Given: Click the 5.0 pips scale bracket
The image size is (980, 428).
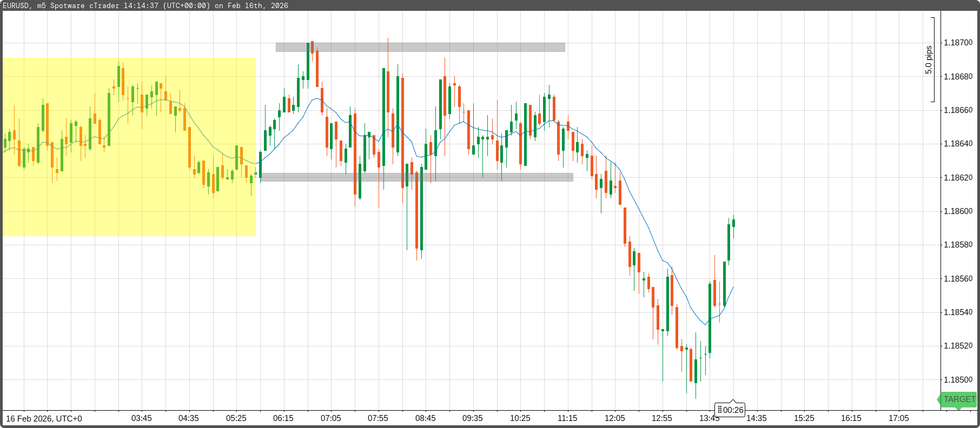Looking at the screenshot, I should pyautogui.click(x=932, y=59).
